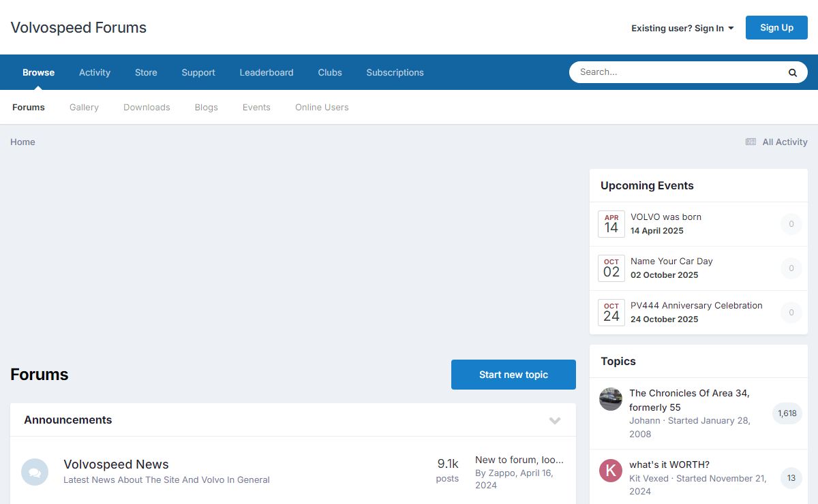The width and height of the screenshot is (818, 504).
Task: Select the Gallery sub-tab
Action: [x=84, y=107]
